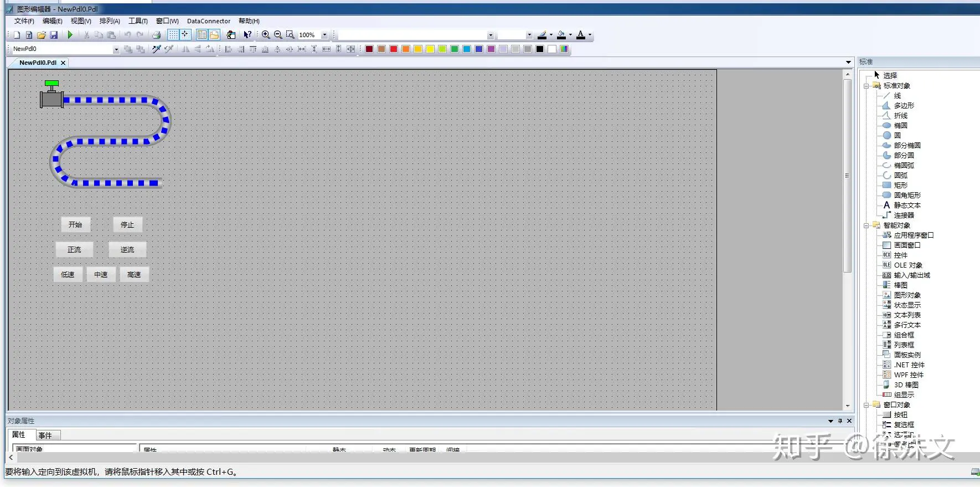Collapse the 标准对象 tree group
This screenshot has width=980, height=487.
(866, 86)
